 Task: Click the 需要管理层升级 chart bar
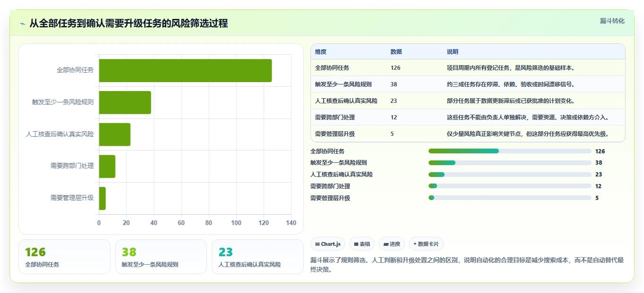pyautogui.click(x=102, y=198)
